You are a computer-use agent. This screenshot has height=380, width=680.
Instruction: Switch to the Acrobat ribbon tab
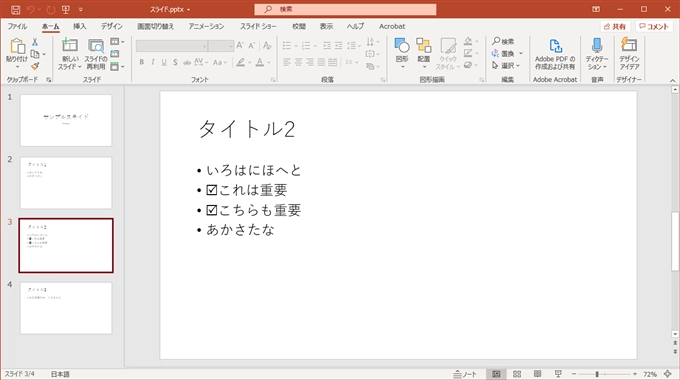pos(392,26)
